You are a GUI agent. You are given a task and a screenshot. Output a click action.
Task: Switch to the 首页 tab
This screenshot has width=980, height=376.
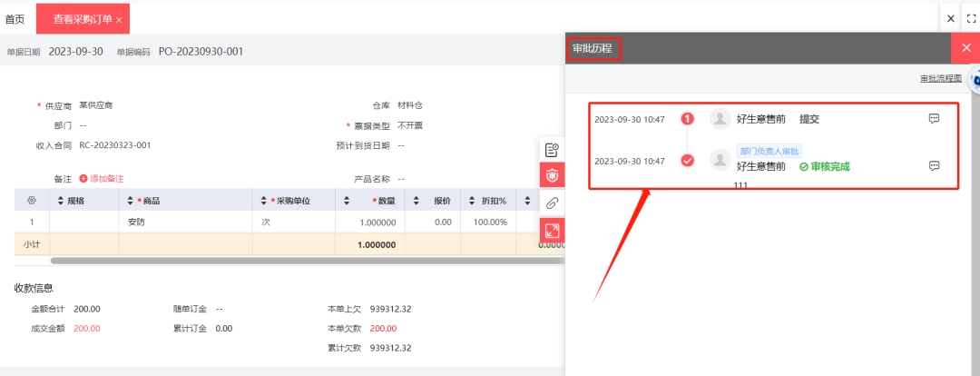tap(15, 19)
